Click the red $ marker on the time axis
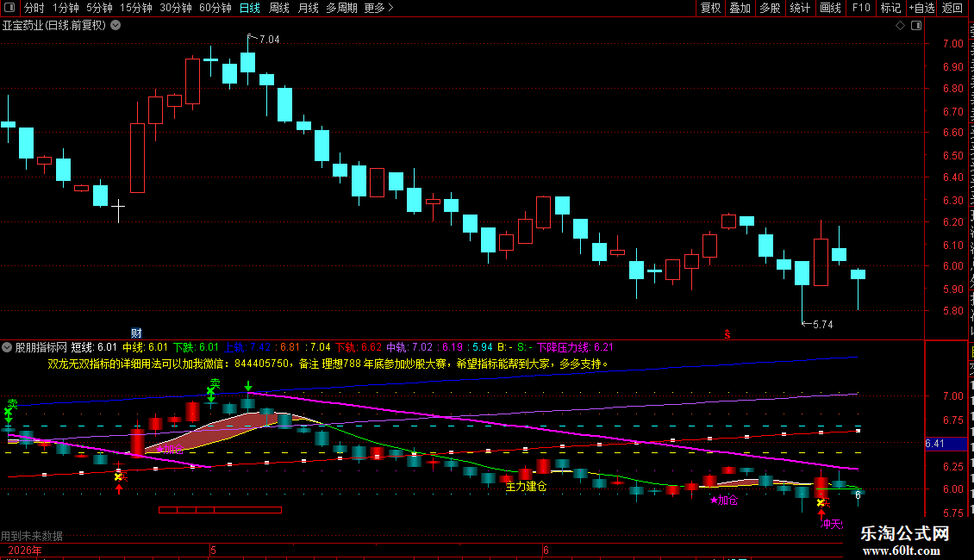This screenshot has height=560, width=974. click(727, 334)
